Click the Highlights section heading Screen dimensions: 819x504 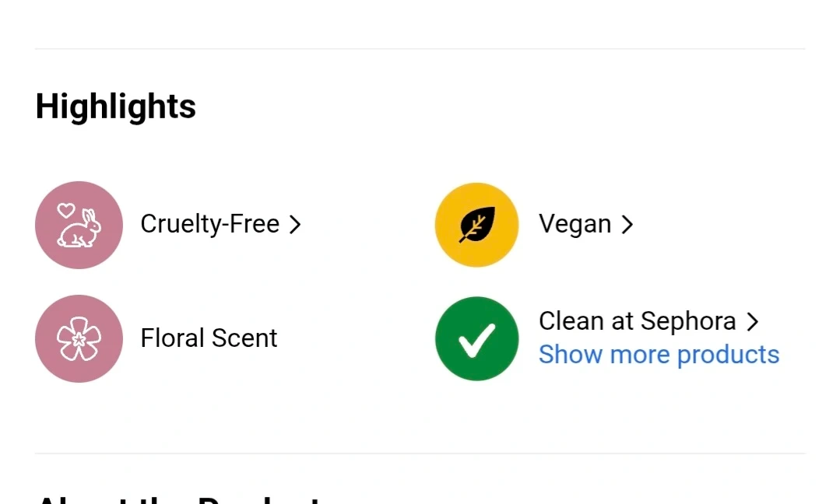coord(115,107)
